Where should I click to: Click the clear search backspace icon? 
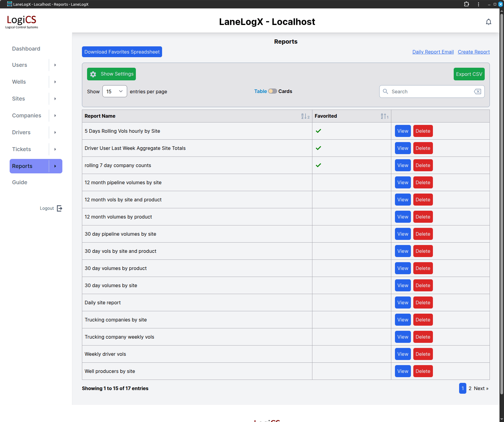tap(477, 92)
